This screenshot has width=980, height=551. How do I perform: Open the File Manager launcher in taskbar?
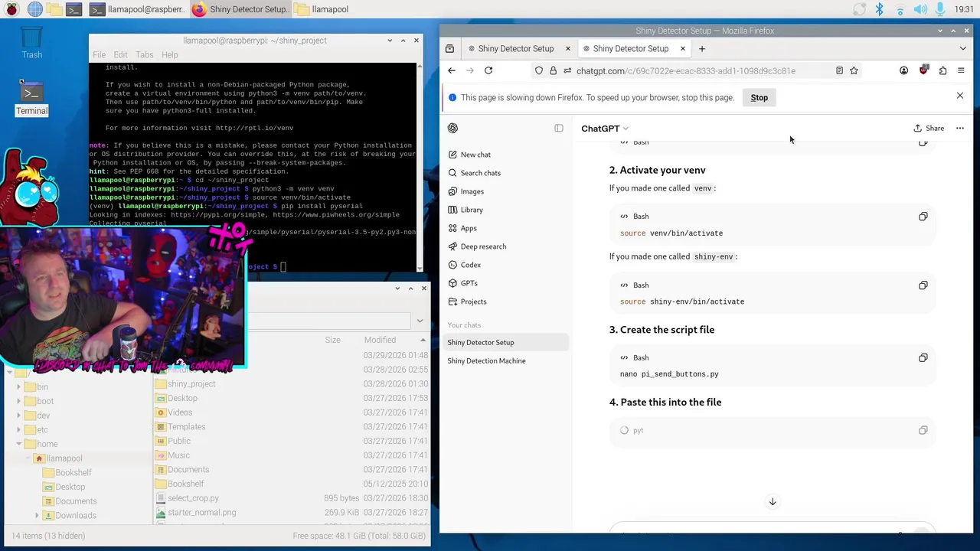(54, 9)
